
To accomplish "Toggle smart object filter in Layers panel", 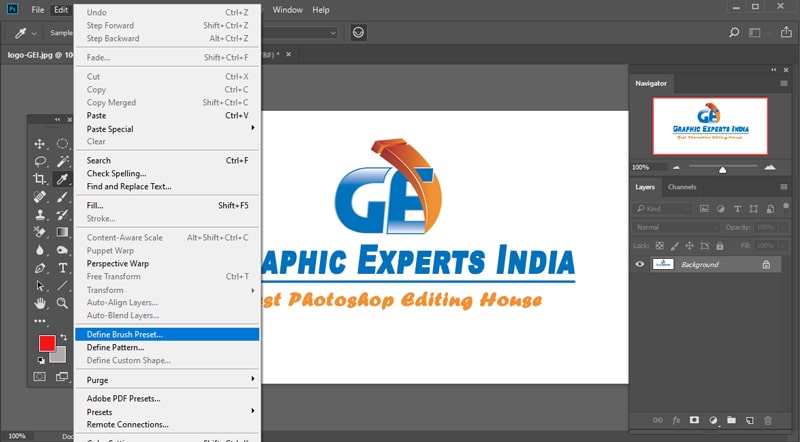I will click(770, 209).
